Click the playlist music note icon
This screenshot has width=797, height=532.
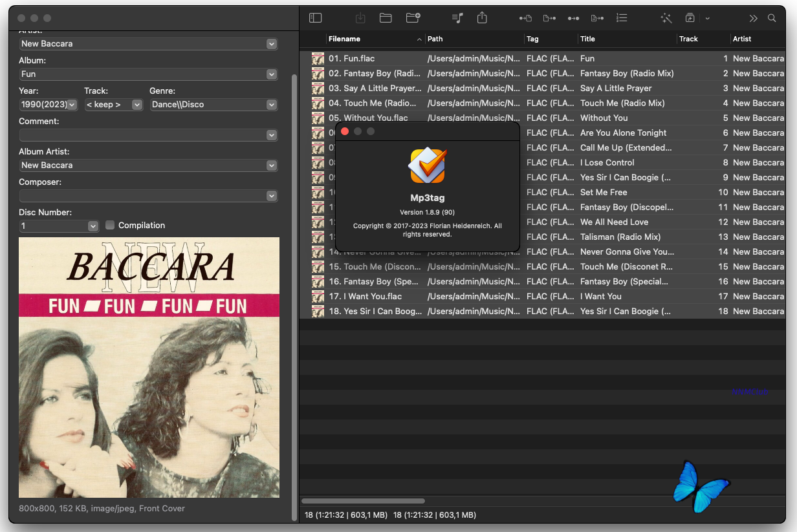pyautogui.click(x=457, y=18)
